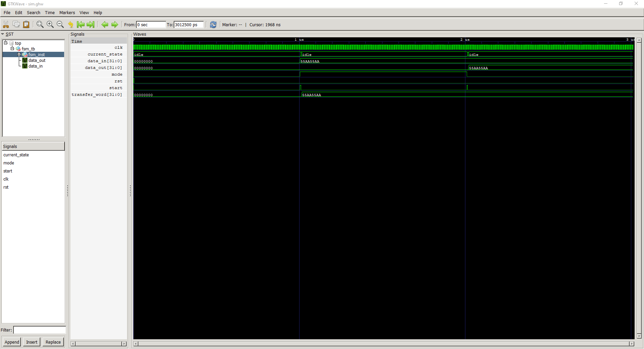The height and width of the screenshot is (349, 644).
Task: Click the Zoom Fit icon
Action: pos(40,25)
